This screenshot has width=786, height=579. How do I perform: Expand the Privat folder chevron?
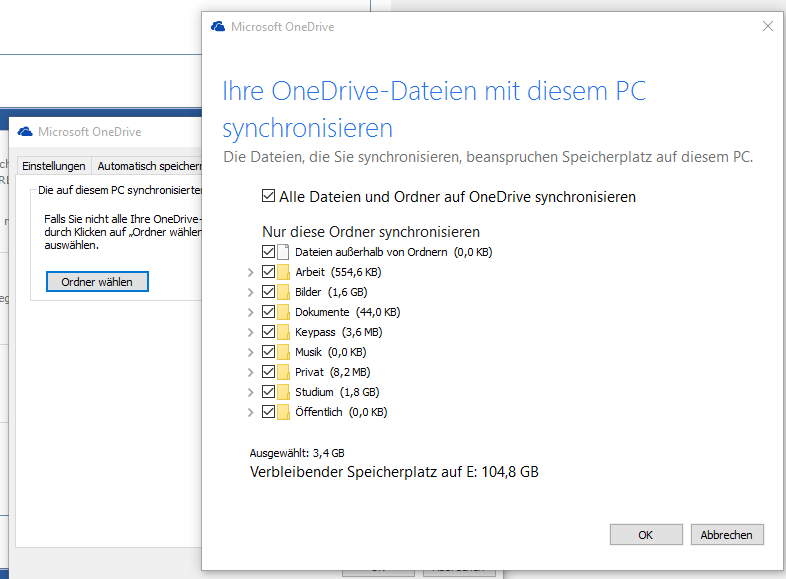[x=251, y=372]
